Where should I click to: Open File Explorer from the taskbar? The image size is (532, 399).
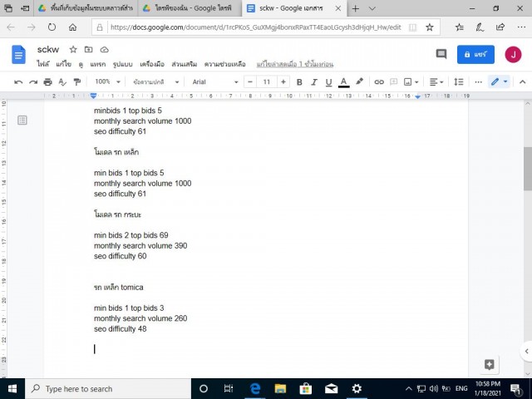pyautogui.click(x=280, y=389)
